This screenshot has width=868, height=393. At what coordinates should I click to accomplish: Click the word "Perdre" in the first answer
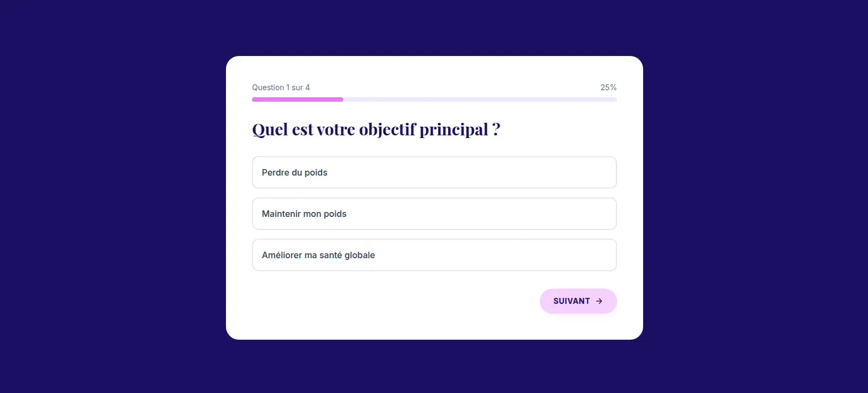275,172
